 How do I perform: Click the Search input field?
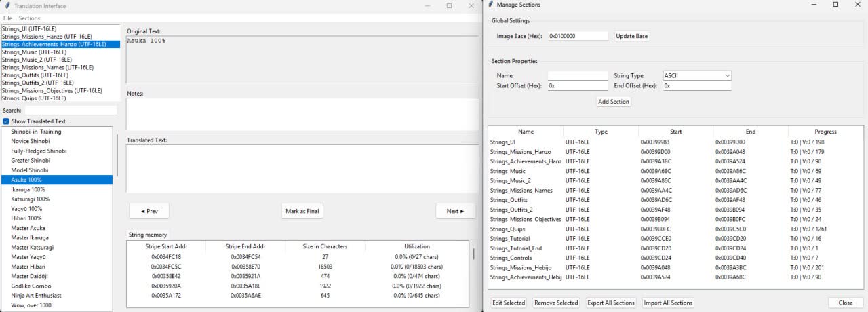(x=71, y=110)
